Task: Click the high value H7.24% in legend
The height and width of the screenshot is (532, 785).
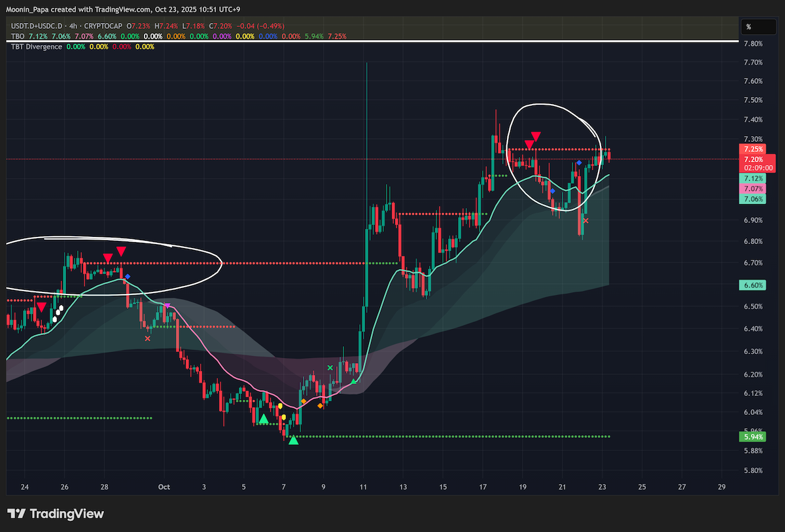Action: coord(167,26)
